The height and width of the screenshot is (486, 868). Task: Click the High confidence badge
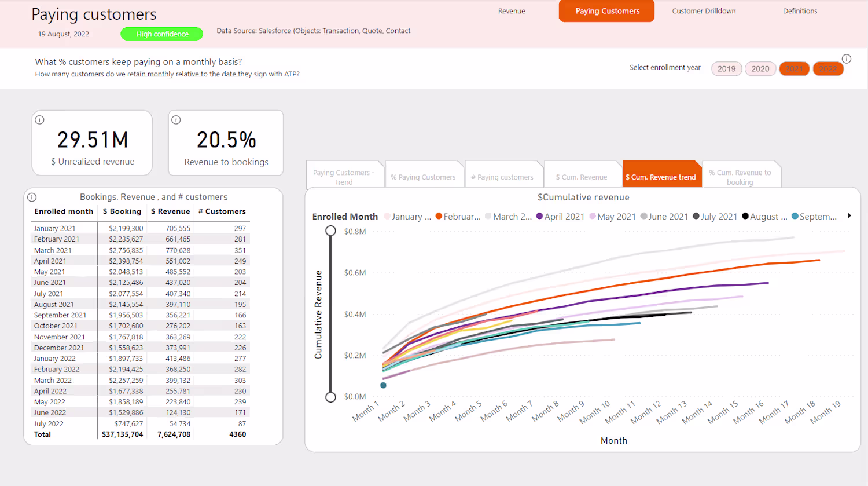(x=162, y=34)
